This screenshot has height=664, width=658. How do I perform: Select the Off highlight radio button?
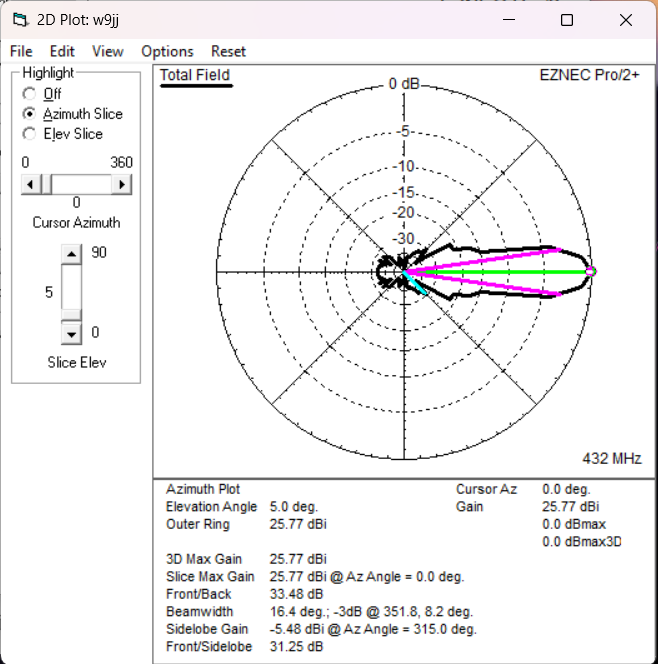29,94
